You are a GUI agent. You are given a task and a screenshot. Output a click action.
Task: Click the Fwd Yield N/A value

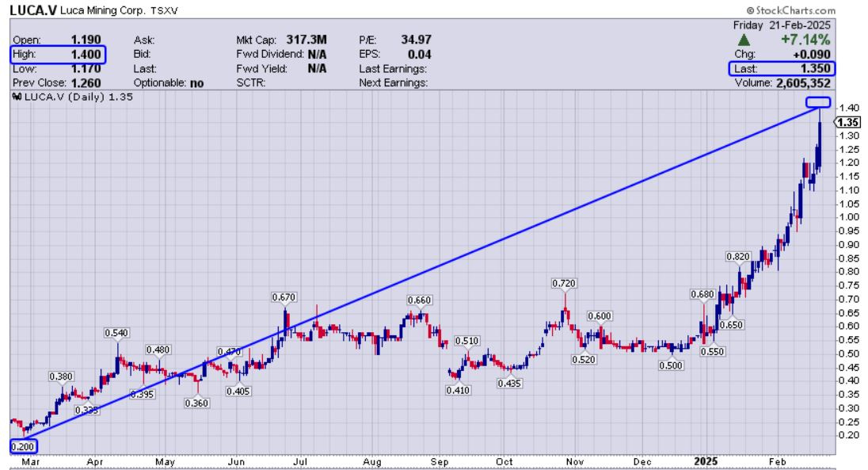(318, 69)
